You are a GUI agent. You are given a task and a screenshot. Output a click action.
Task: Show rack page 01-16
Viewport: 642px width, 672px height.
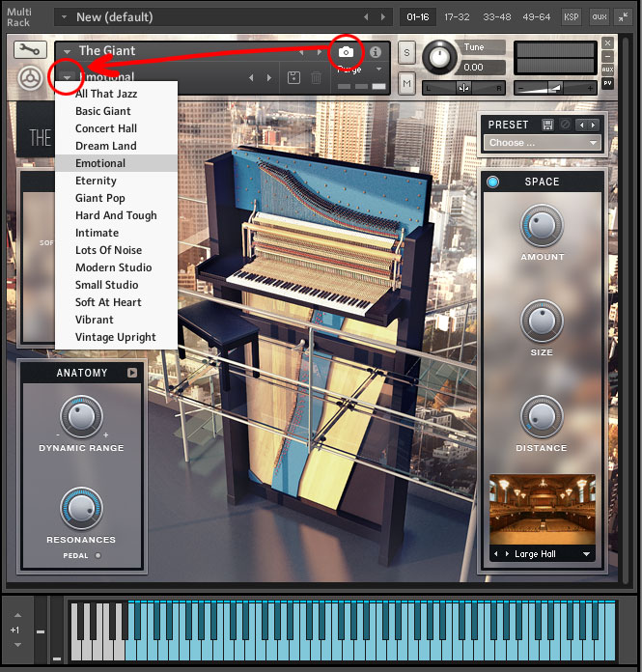point(418,17)
